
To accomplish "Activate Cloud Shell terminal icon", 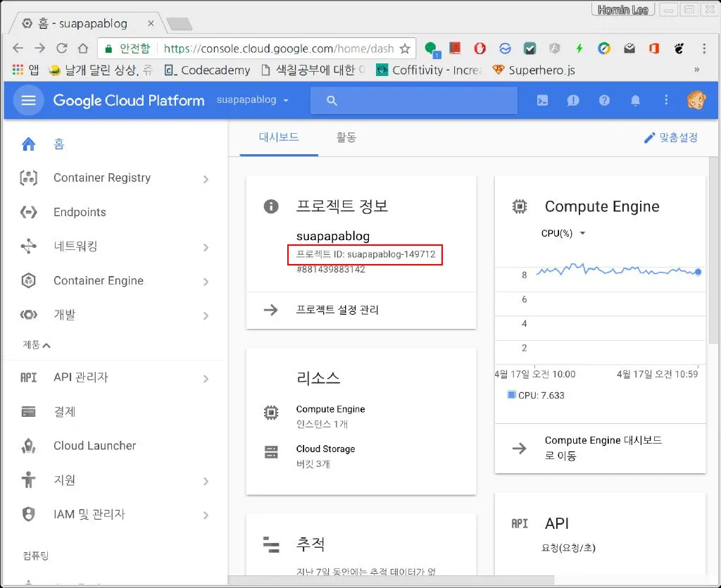I will coord(543,100).
